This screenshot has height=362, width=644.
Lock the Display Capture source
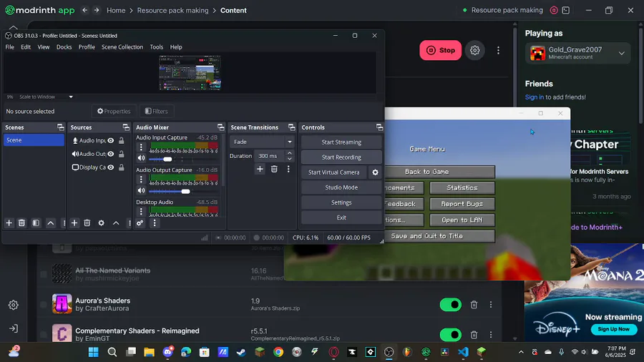coord(121,167)
